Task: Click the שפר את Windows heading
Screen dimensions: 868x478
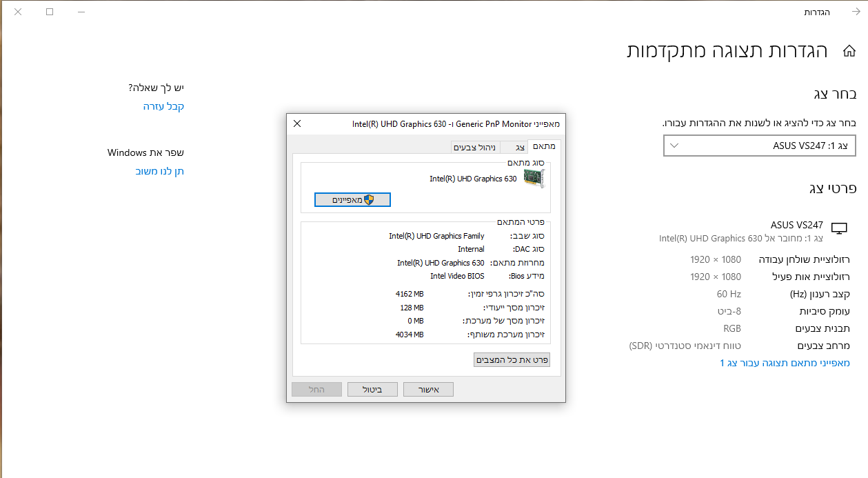Action: (145, 152)
